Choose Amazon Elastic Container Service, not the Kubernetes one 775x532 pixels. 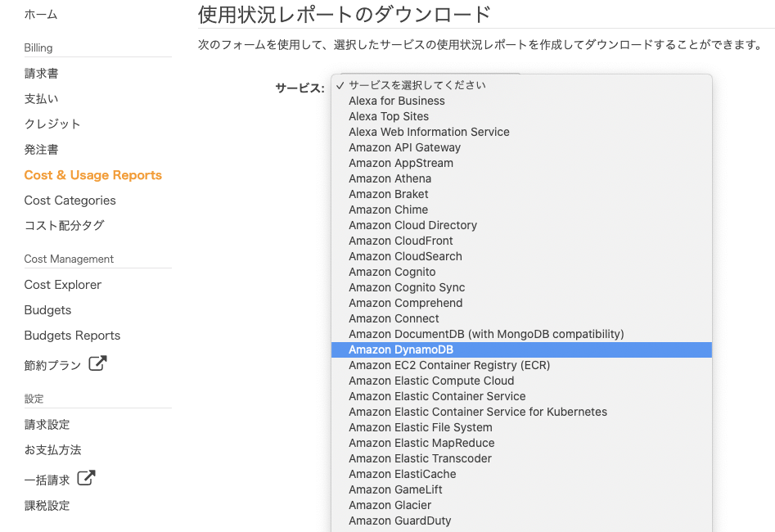pyautogui.click(x=521, y=396)
